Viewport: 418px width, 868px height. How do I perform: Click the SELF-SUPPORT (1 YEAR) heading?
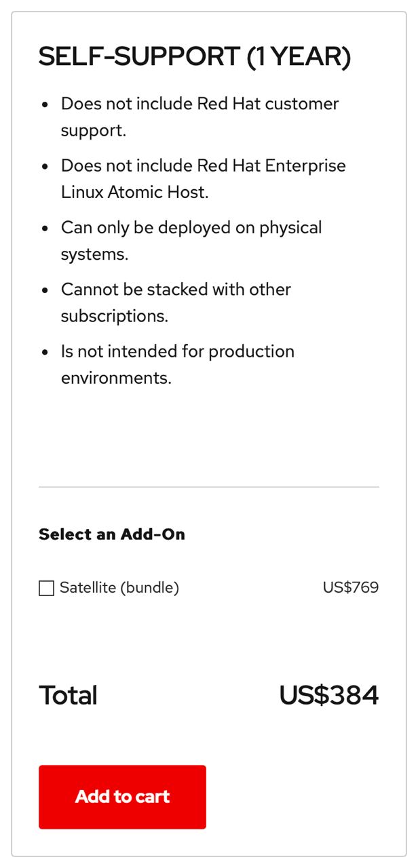195,58
